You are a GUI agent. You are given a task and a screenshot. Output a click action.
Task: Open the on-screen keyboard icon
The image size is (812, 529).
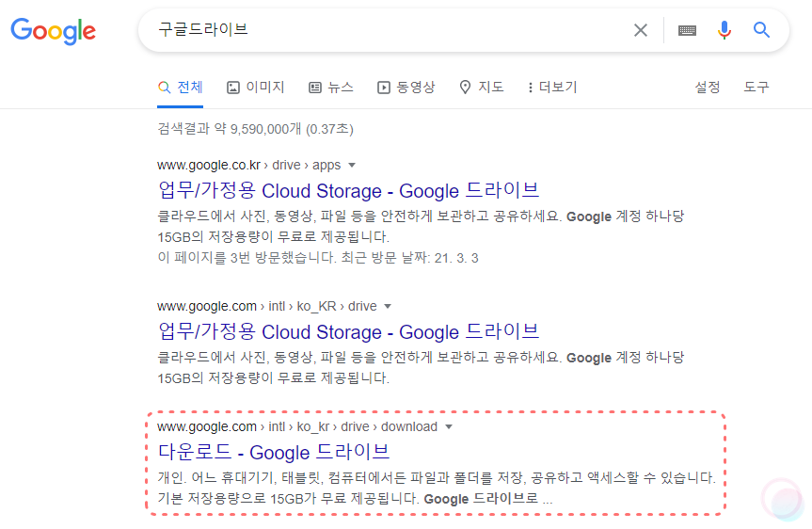coord(687,30)
